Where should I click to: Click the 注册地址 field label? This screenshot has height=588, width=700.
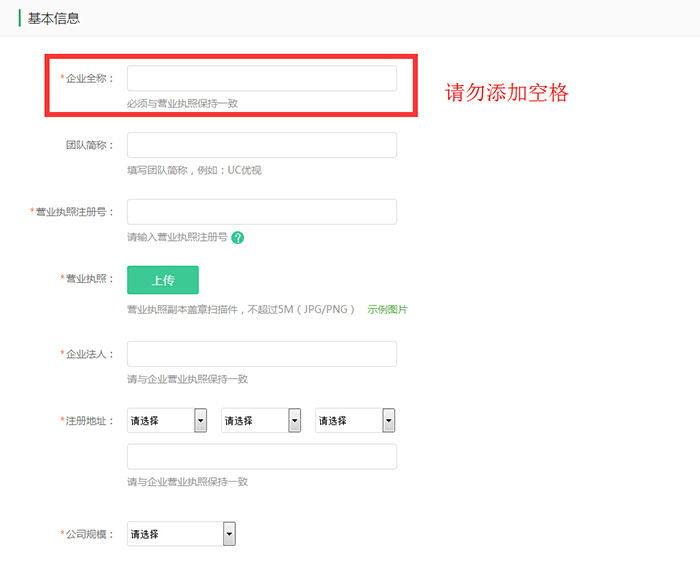point(90,421)
